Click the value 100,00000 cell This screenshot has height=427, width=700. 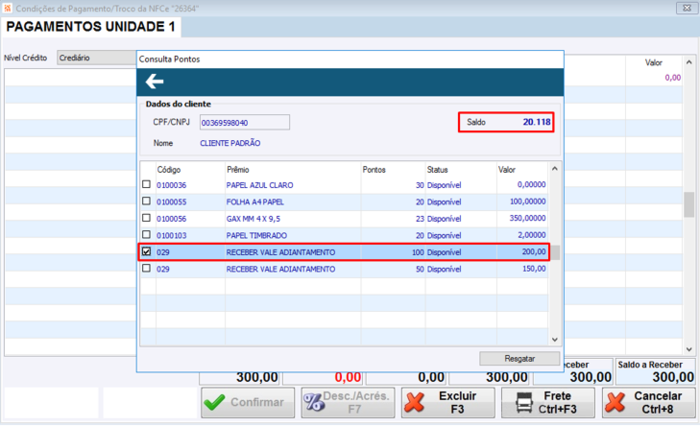tap(528, 201)
